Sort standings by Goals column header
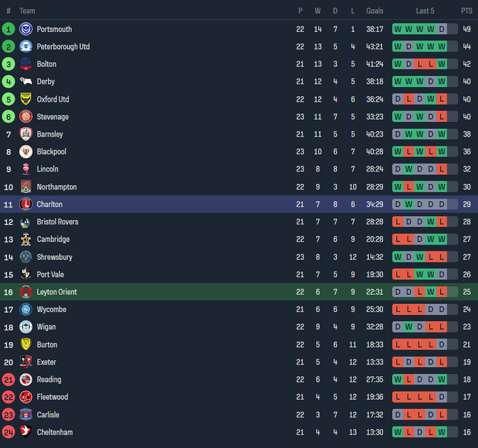The height and width of the screenshot is (448, 478). (374, 11)
